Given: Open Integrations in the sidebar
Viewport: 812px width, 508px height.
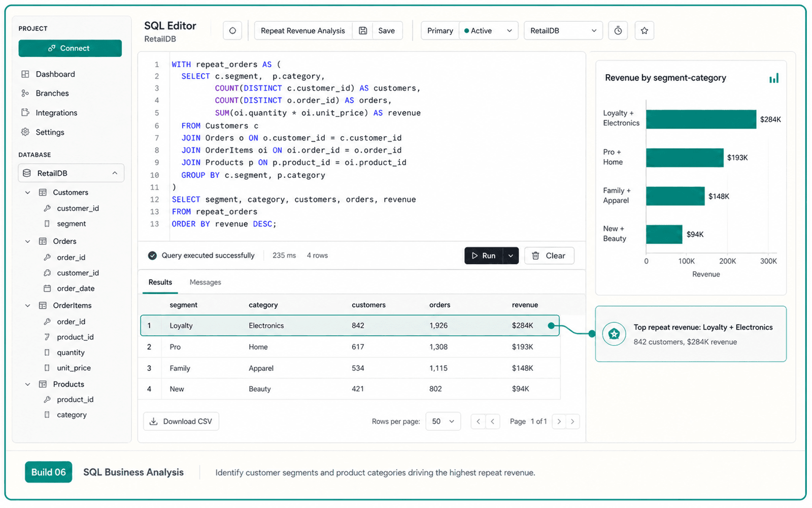Looking at the screenshot, I should [x=56, y=113].
